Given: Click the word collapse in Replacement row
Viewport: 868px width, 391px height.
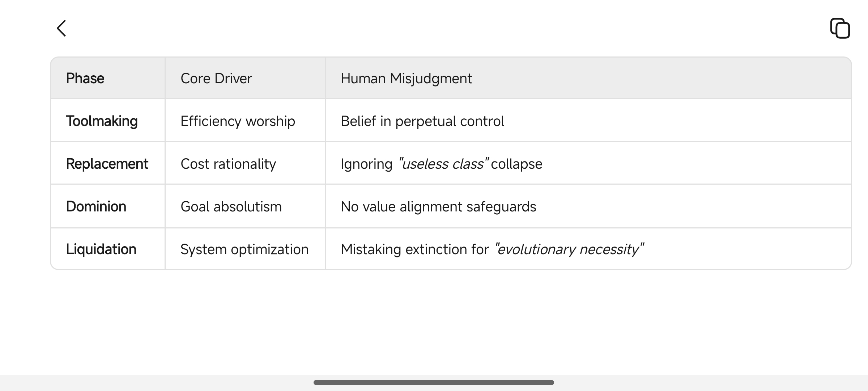Looking at the screenshot, I should pyautogui.click(x=516, y=164).
